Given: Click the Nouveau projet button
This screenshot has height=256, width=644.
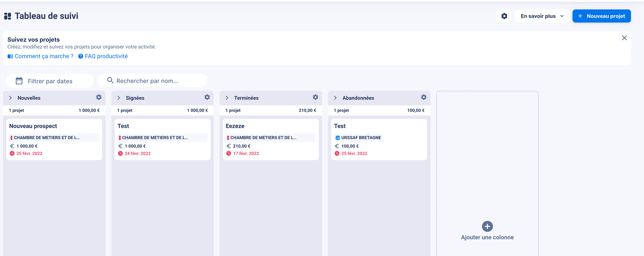Looking at the screenshot, I should click(x=601, y=16).
